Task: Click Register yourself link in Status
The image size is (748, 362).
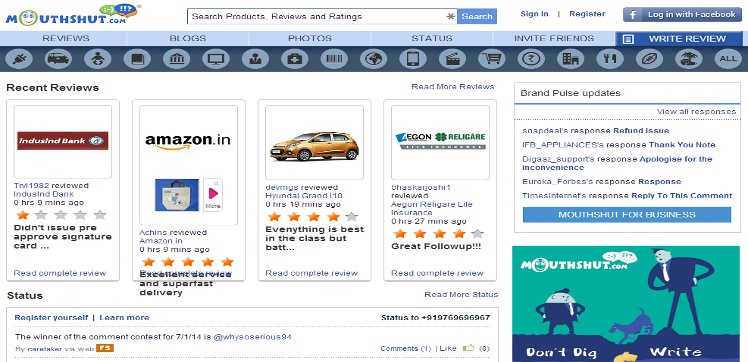Action: point(51,317)
